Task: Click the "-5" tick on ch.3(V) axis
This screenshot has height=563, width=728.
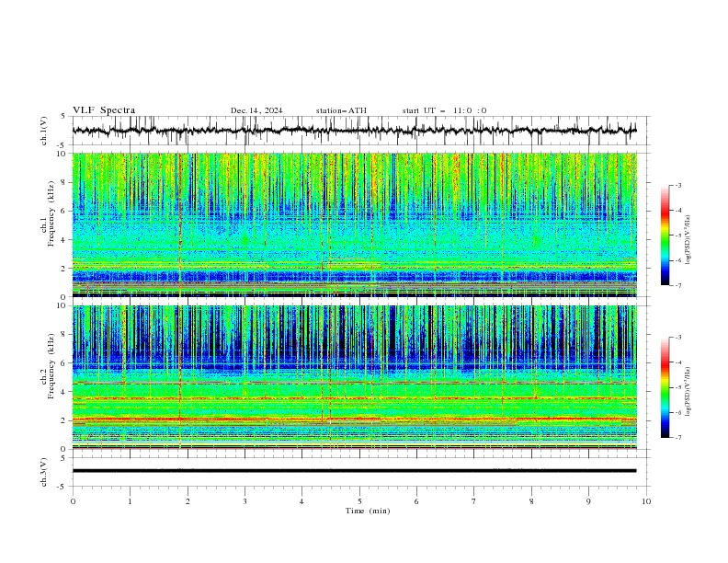Action: click(x=63, y=487)
